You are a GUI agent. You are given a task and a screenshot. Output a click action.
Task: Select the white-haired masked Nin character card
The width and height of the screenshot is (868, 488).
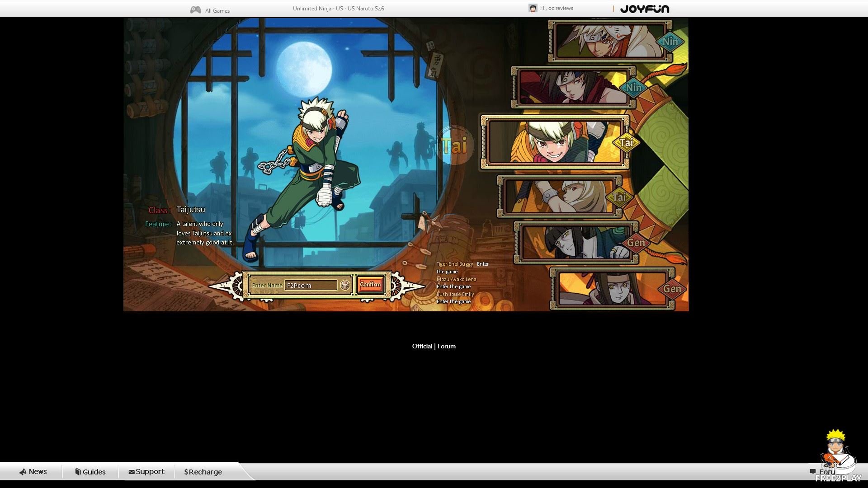coord(609,41)
